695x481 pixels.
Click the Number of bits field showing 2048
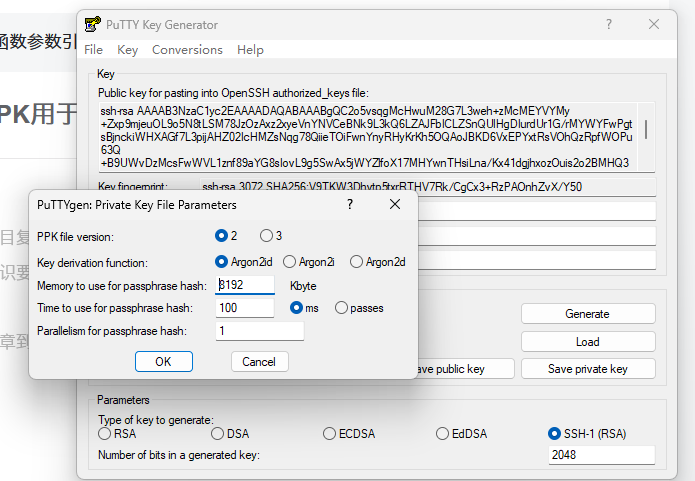point(601,455)
